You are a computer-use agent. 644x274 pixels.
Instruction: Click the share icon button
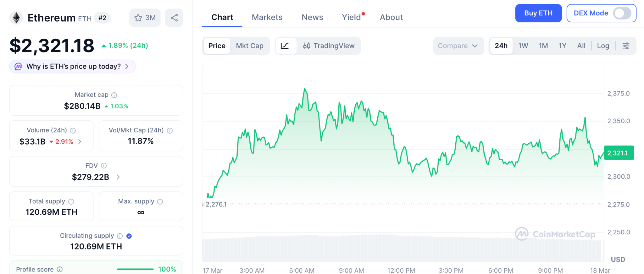(x=174, y=18)
